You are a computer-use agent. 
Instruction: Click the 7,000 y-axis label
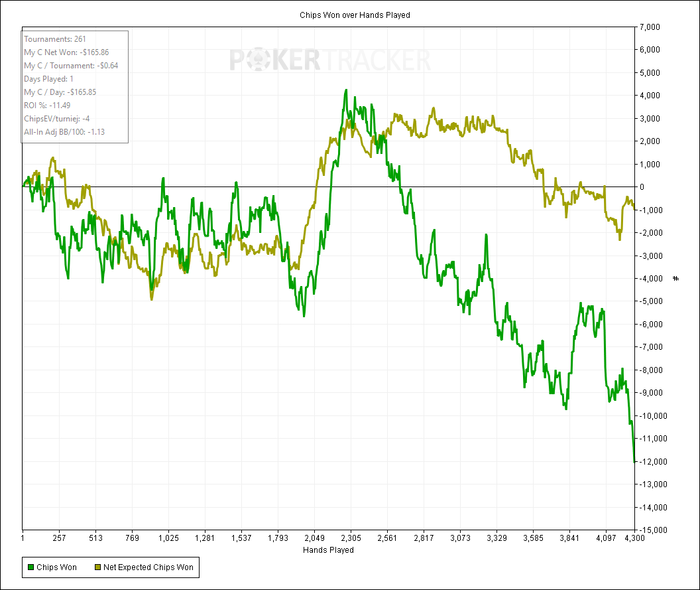click(x=650, y=27)
